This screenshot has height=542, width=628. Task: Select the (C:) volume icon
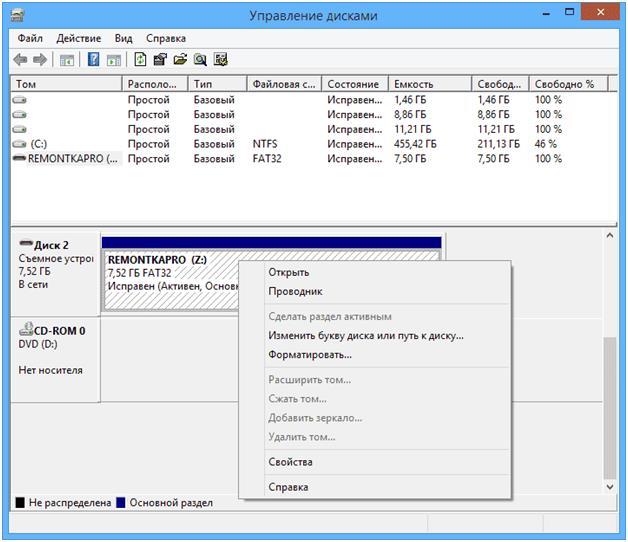point(19,144)
